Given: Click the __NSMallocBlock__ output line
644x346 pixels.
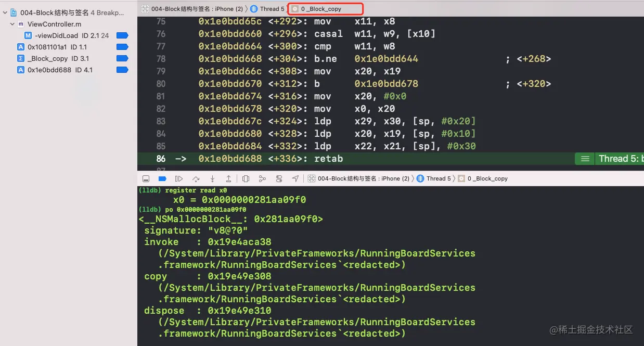Looking at the screenshot, I should (x=231, y=219).
